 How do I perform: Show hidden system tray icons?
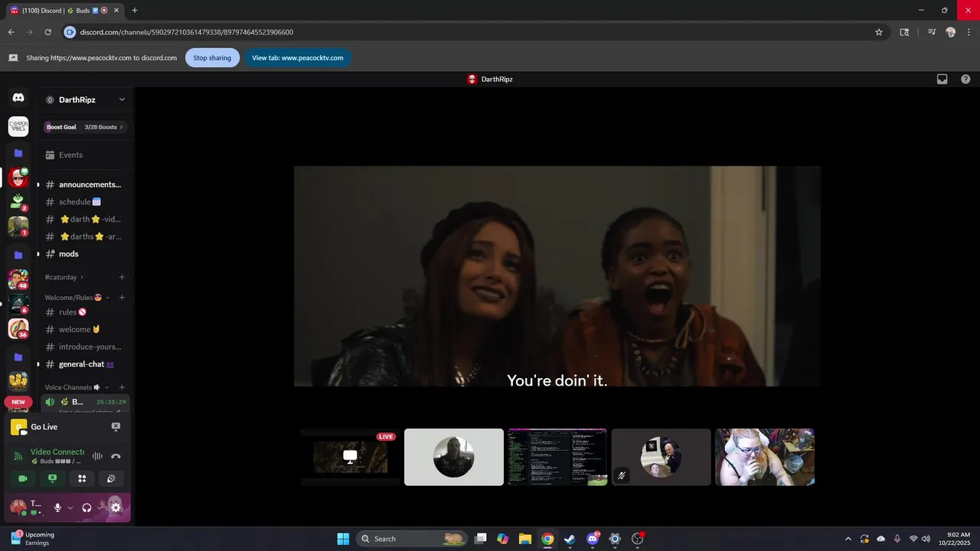click(x=848, y=539)
